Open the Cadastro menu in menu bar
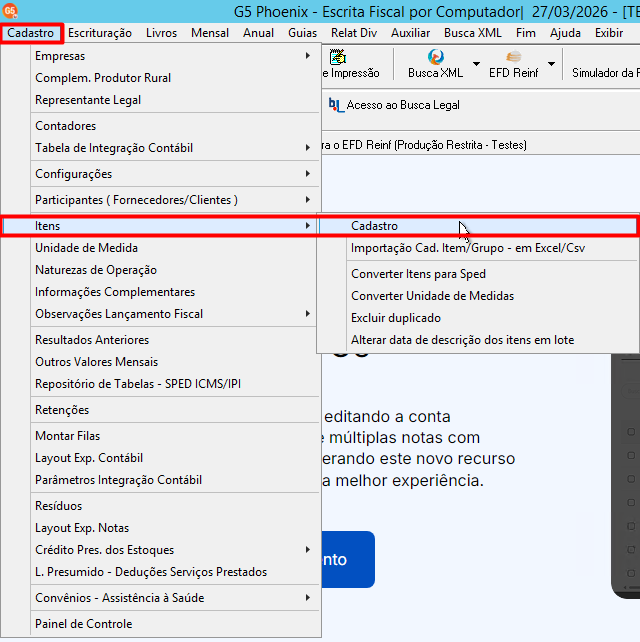 pos(31,33)
